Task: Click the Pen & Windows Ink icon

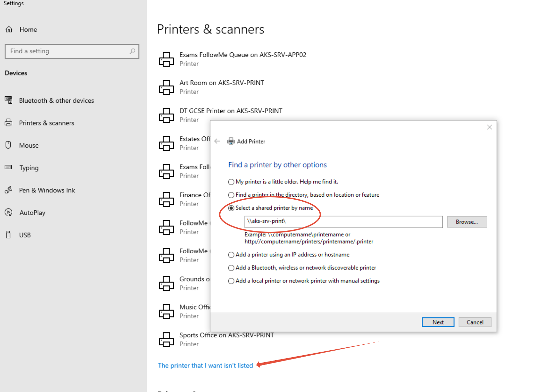Action: pyautogui.click(x=9, y=190)
